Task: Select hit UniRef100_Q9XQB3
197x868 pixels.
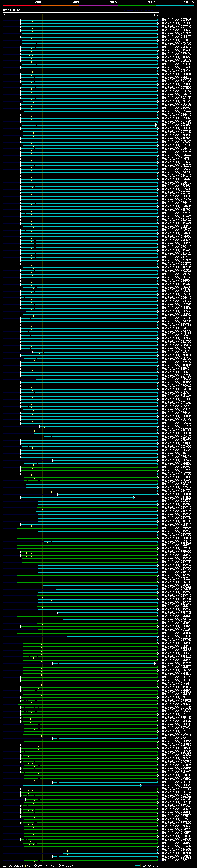Action: click(176, 125)
